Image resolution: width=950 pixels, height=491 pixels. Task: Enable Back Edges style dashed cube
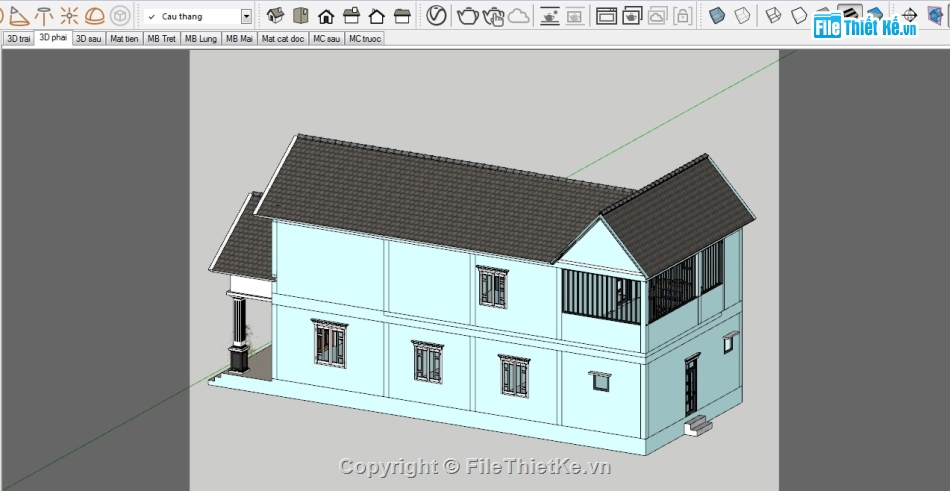pos(743,15)
